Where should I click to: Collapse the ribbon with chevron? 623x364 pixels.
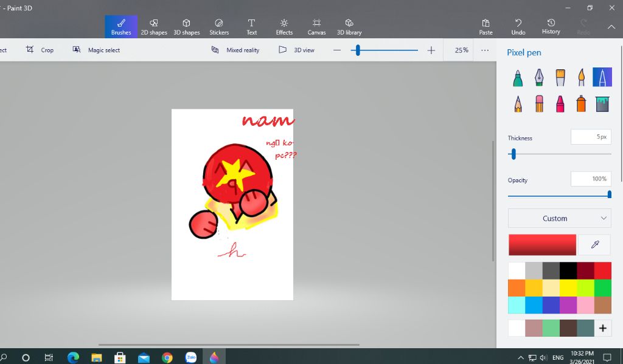[611, 27]
